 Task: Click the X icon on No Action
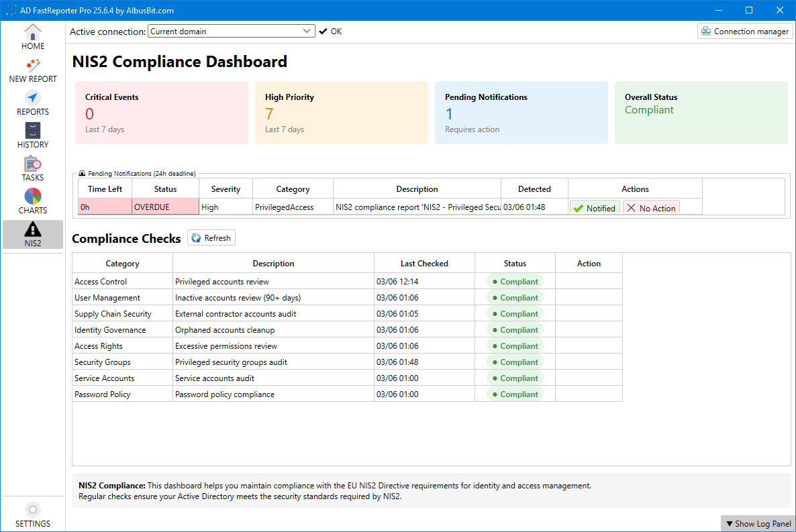click(631, 207)
